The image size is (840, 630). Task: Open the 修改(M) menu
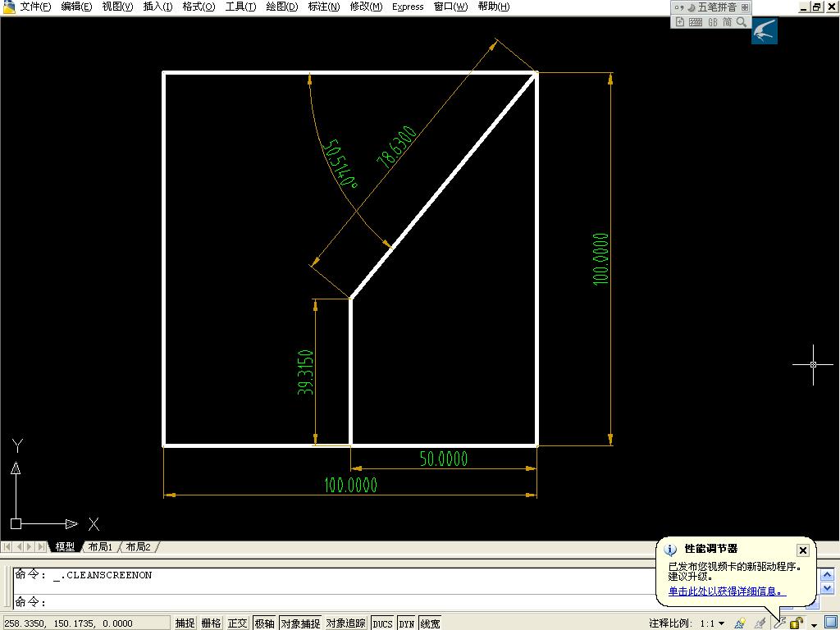coord(366,7)
